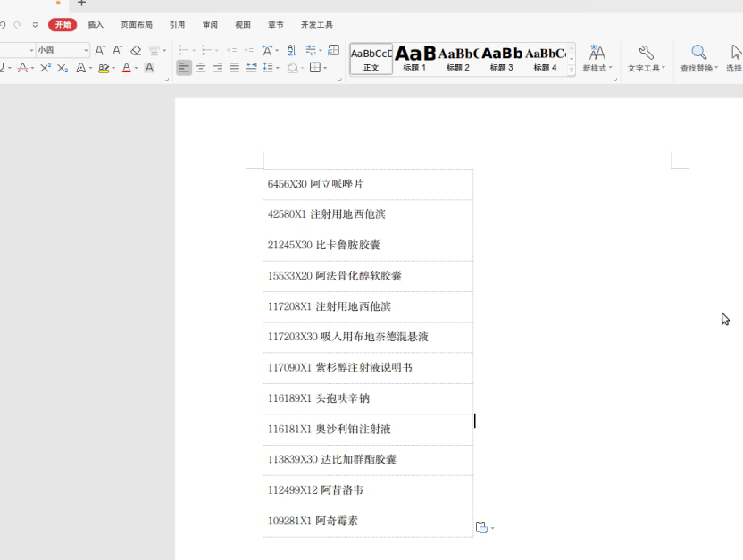The width and height of the screenshot is (743, 560).
Task: Click the table cell 6456X30 阿立哌唑片
Action: pyautogui.click(x=368, y=184)
